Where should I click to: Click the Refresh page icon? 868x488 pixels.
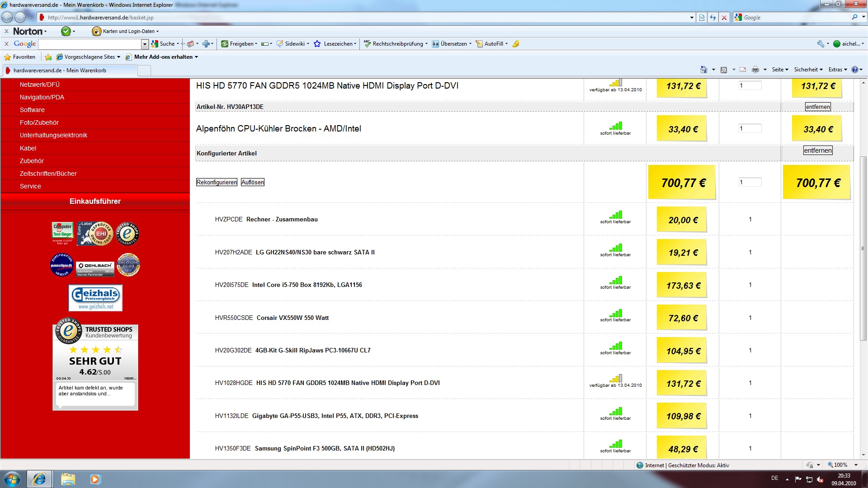tap(713, 18)
